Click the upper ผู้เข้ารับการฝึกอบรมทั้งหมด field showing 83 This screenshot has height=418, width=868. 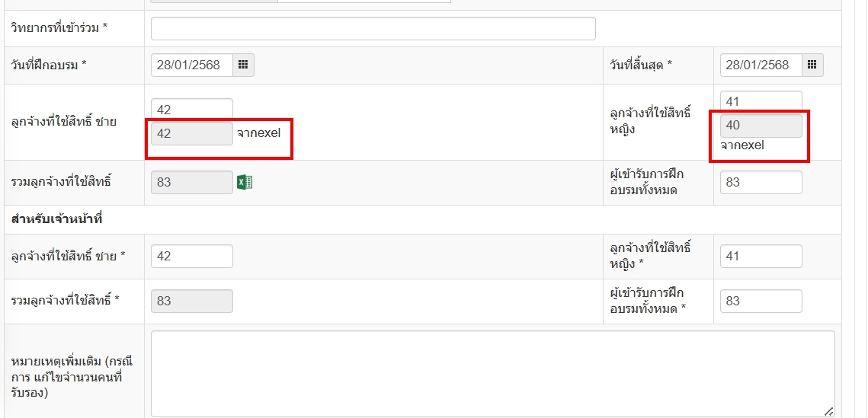pyautogui.click(x=761, y=183)
